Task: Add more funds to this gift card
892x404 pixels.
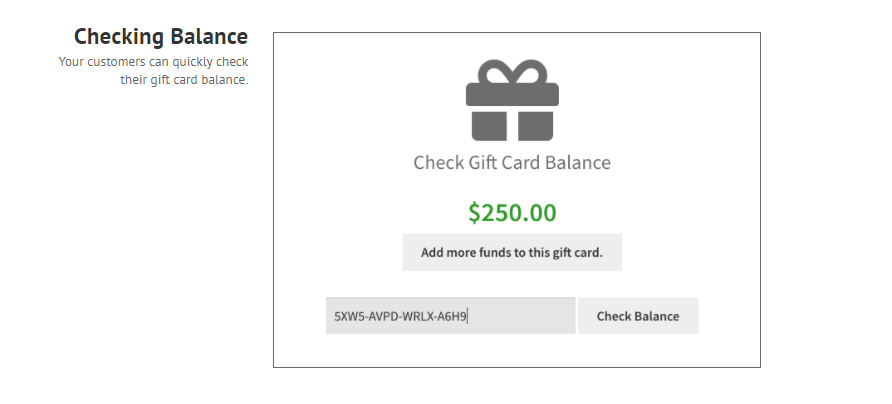Action: click(512, 252)
